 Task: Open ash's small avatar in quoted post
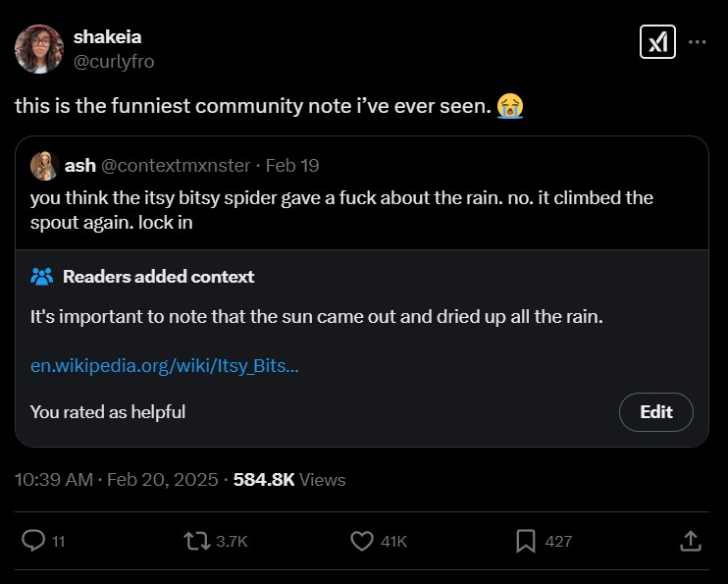click(x=43, y=166)
